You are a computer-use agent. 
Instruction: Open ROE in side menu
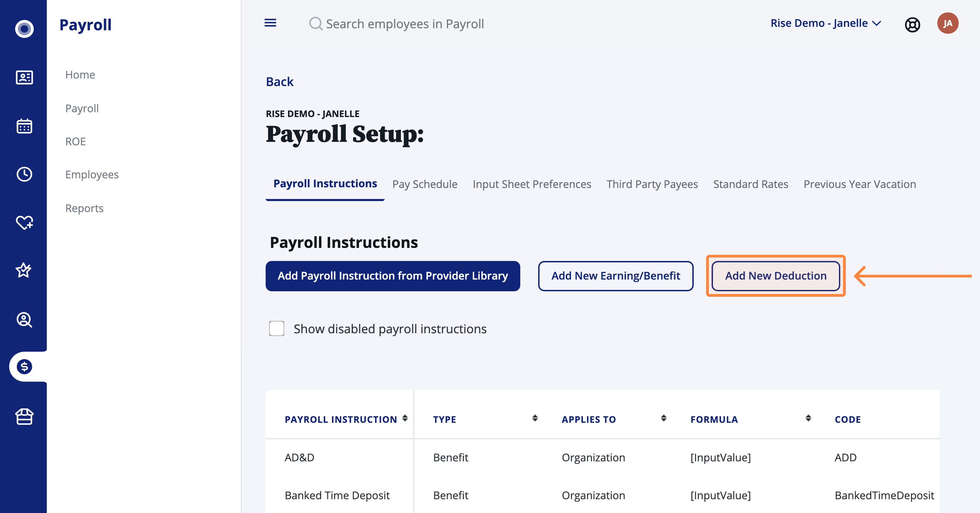[75, 142]
